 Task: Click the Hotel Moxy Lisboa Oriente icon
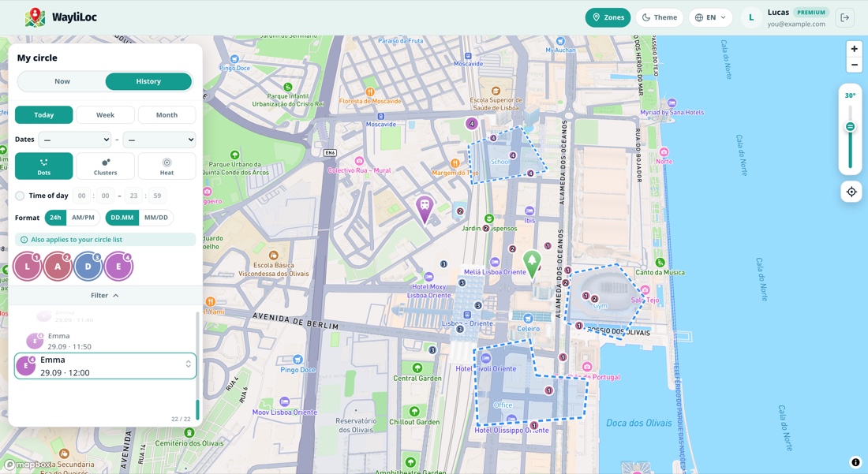428,277
